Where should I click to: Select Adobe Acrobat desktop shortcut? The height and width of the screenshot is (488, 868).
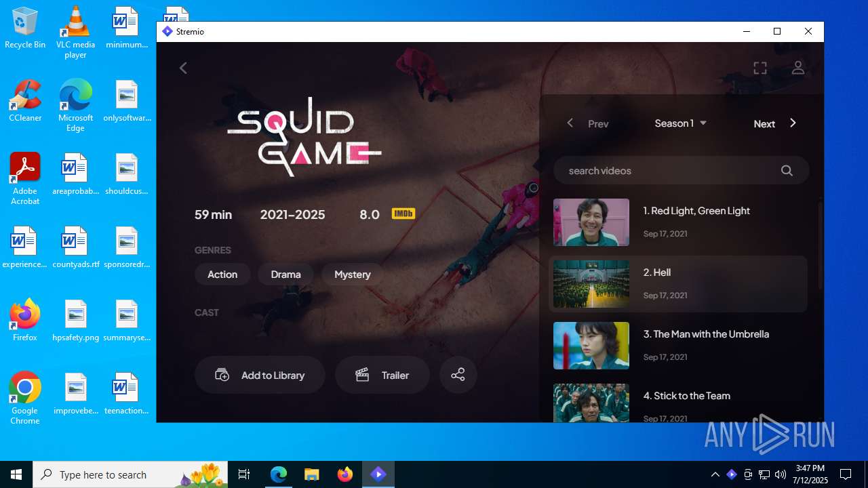25,179
